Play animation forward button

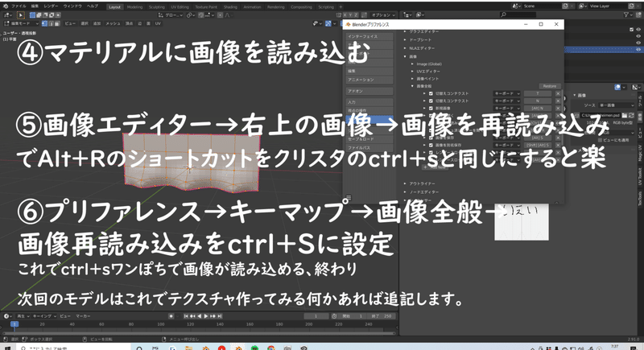pyautogui.click(x=206, y=316)
